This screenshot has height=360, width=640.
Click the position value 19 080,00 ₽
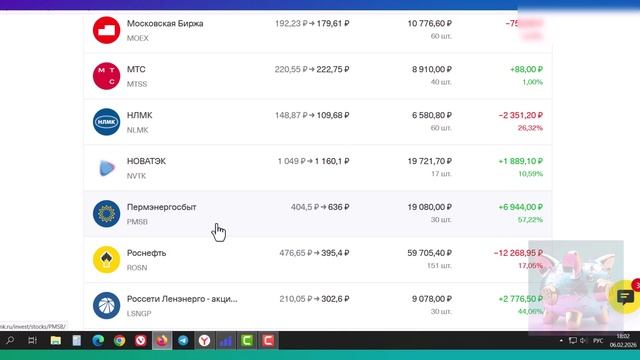[429, 207]
